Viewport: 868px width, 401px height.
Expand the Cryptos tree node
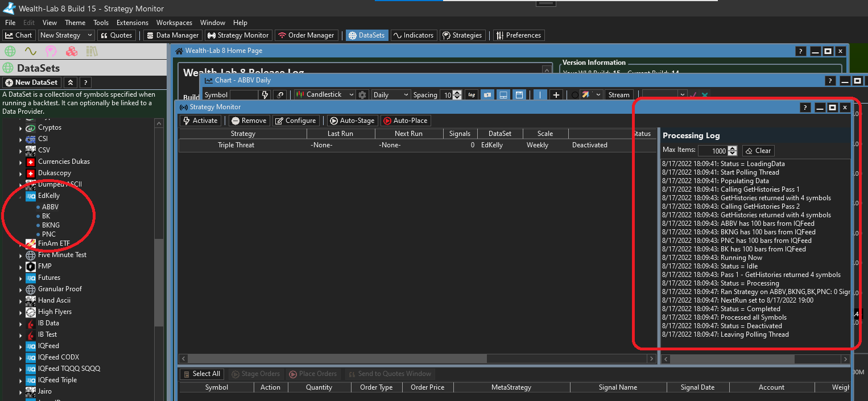point(21,128)
